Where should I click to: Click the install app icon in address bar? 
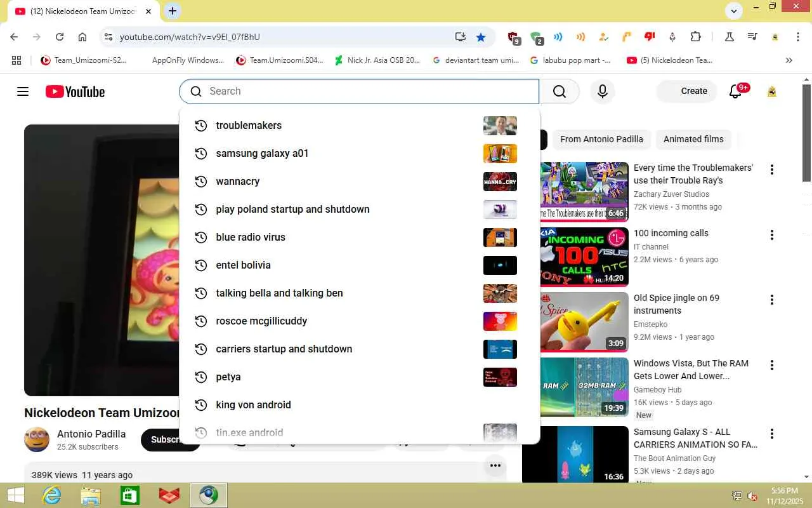(461, 37)
